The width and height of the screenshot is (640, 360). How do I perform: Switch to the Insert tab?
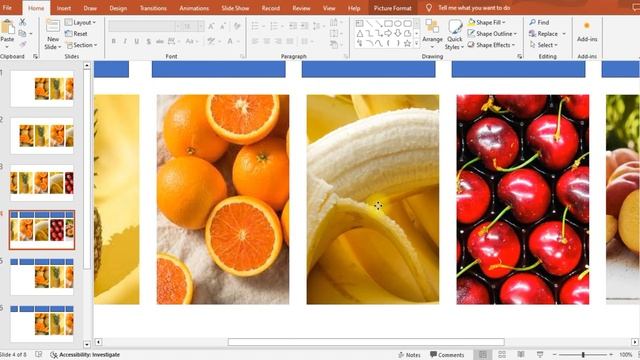[64, 8]
